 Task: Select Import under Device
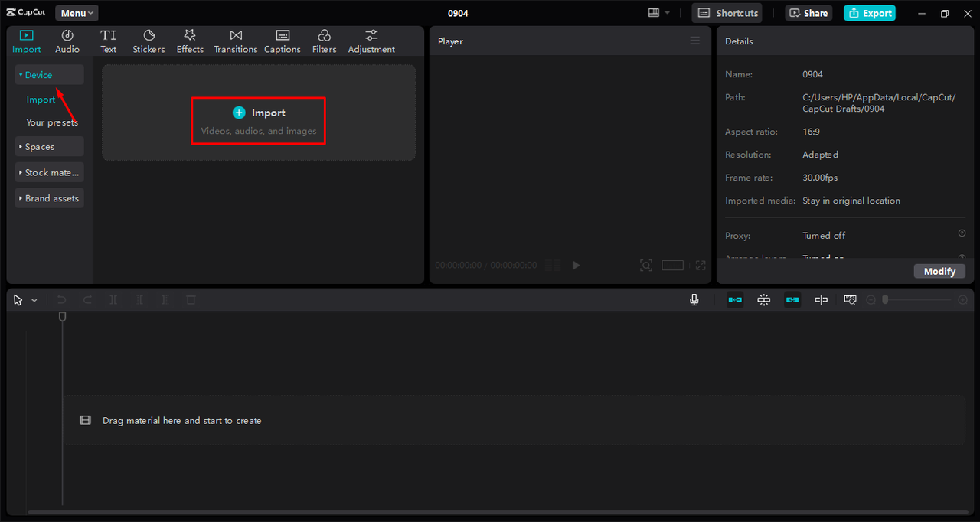coord(41,100)
